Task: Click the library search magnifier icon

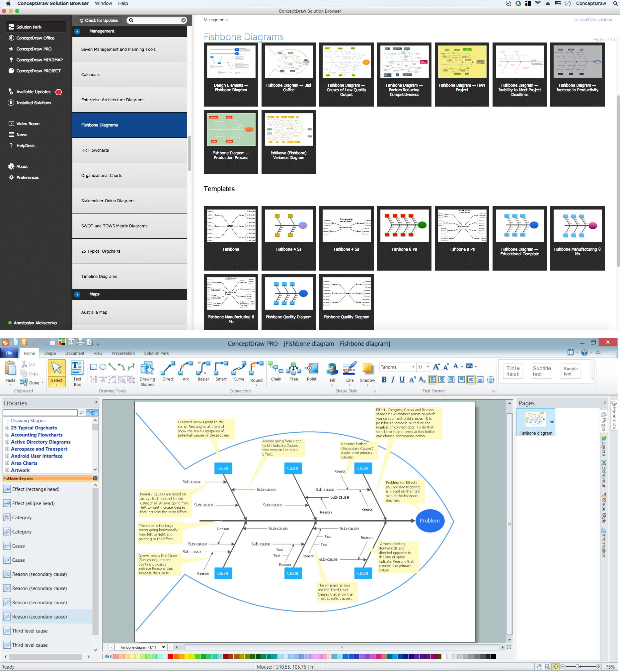Action: click(x=82, y=413)
